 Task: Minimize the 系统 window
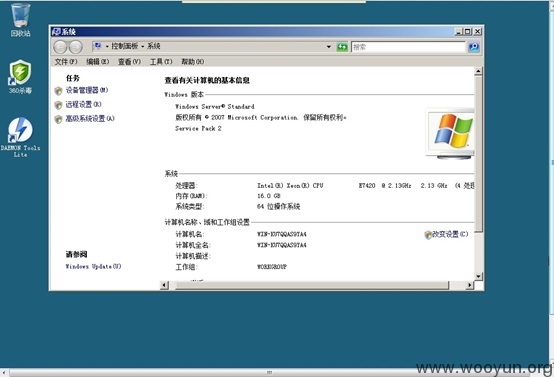pyautogui.click(x=459, y=31)
